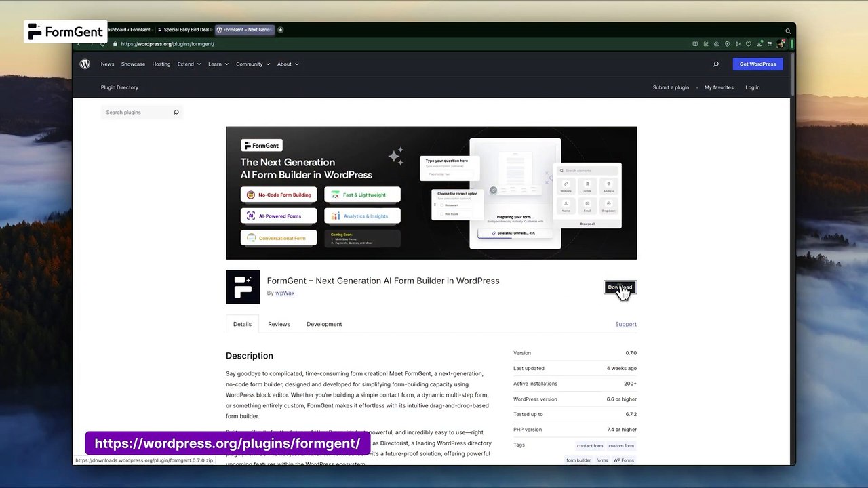Screen dimensions: 868x488
Task: Click the contact form tag
Action: click(590, 446)
